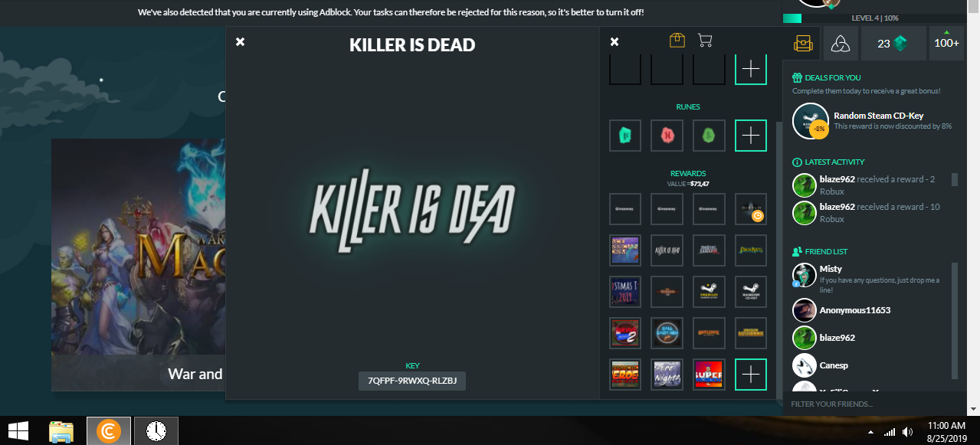Select the green rune
This screenshot has height=445, width=980.
(709, 136)
